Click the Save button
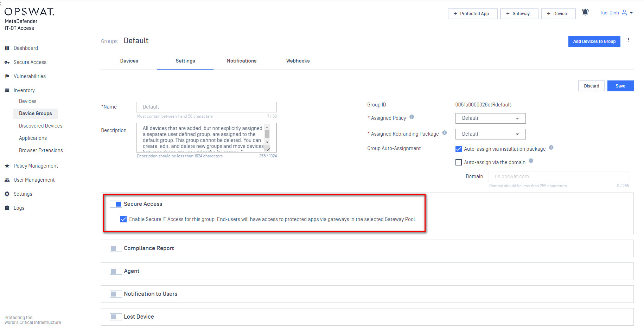Image resolution: width=644 pixels, height=332 pixels. pos(620,86)
